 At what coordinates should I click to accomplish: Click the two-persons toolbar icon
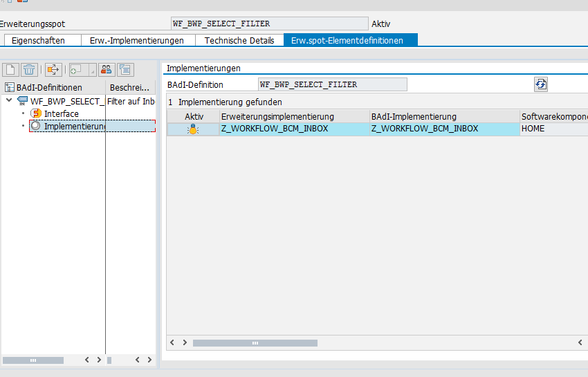106,69
